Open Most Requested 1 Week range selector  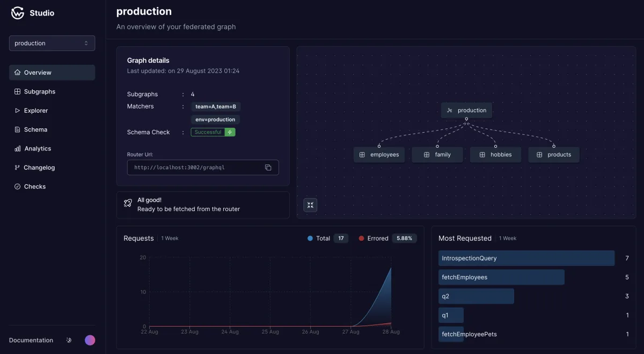click(x=508, y=239)
